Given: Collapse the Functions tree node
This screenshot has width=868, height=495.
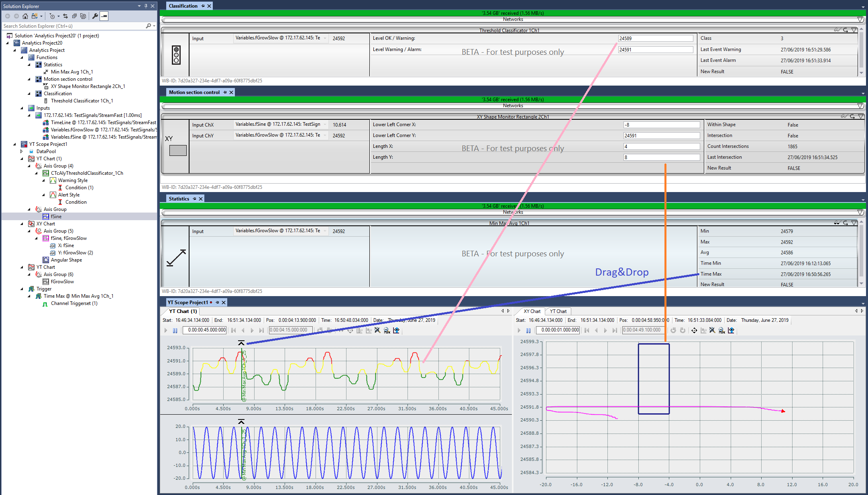Looking at the screenshot, I should point(22,57).
